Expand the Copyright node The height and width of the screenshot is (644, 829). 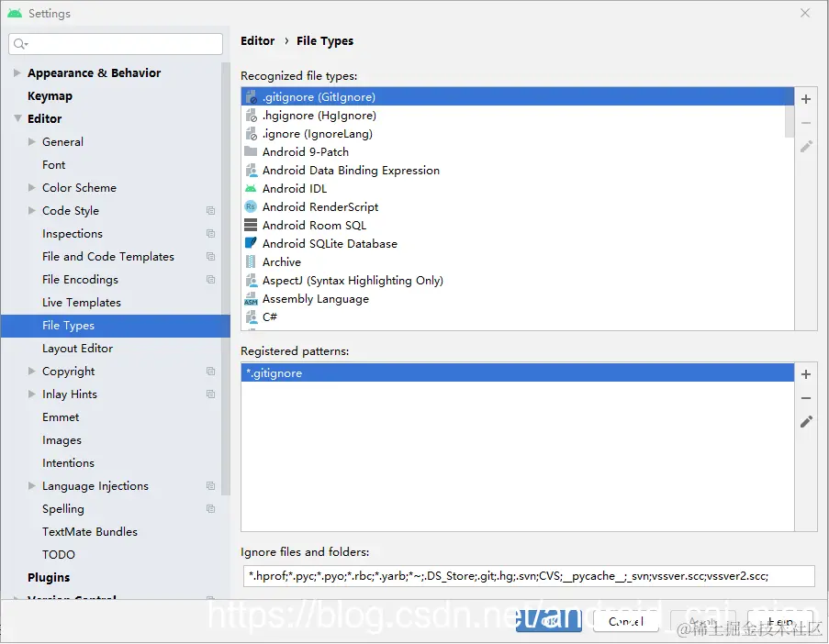pyautogui.click(x=32, y=371)
